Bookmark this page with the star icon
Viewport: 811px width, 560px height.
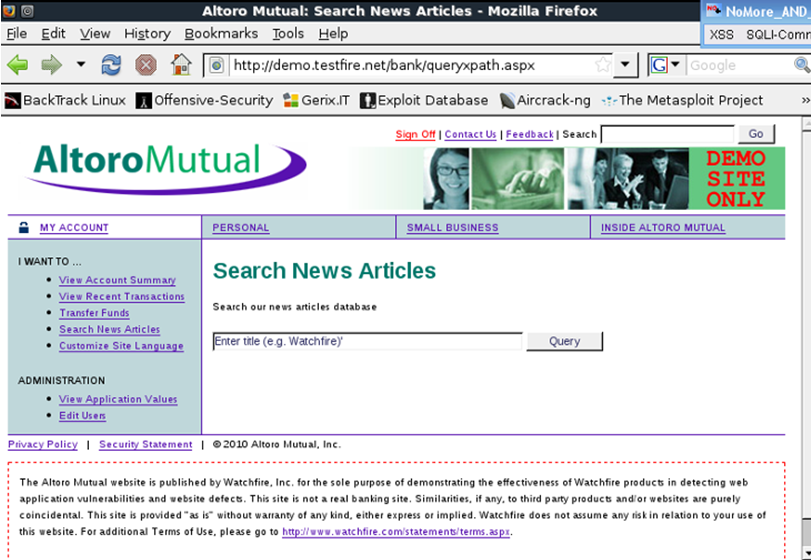[x=602, y=65]
